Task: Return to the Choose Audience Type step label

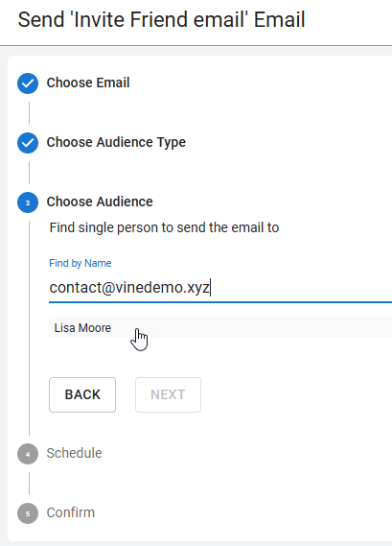Action: 116,142
